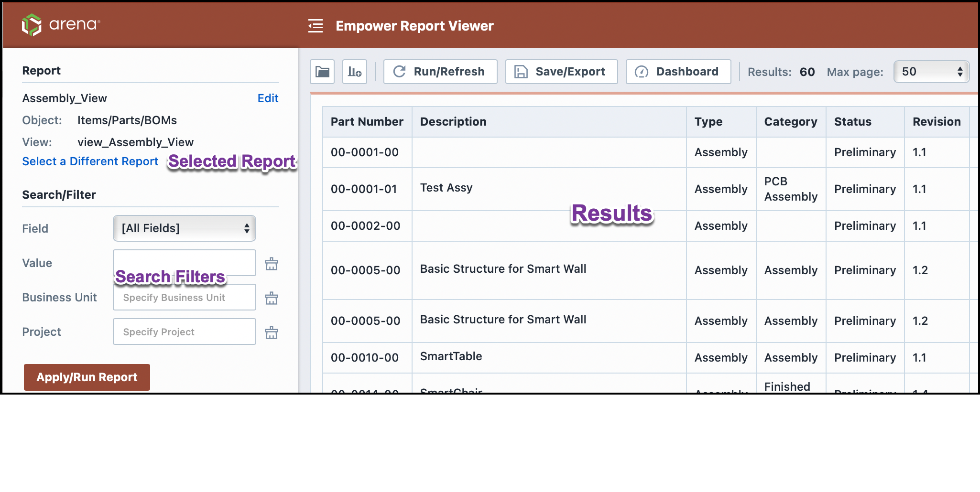Image resolution: width=980 pixels, height=492 pixels.
Task: Click the Empower Report Viewer title
Action: click(414, 26)
